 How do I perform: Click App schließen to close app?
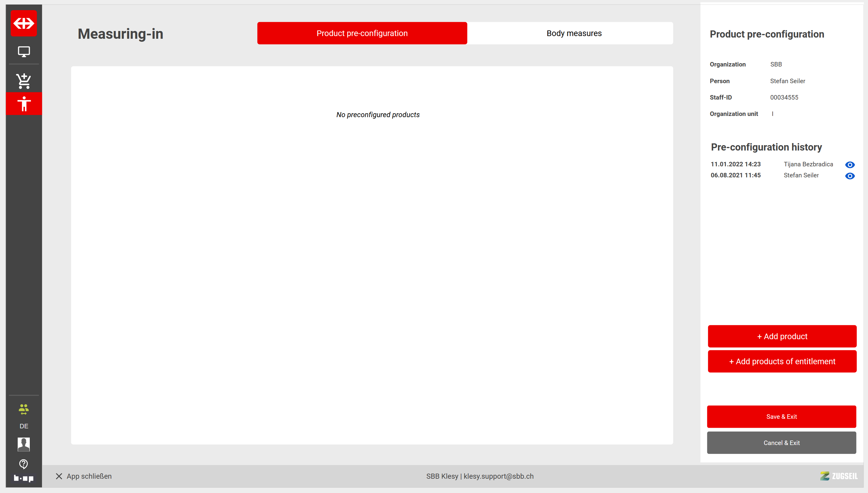pyautogui.click(x=84, y=476)
